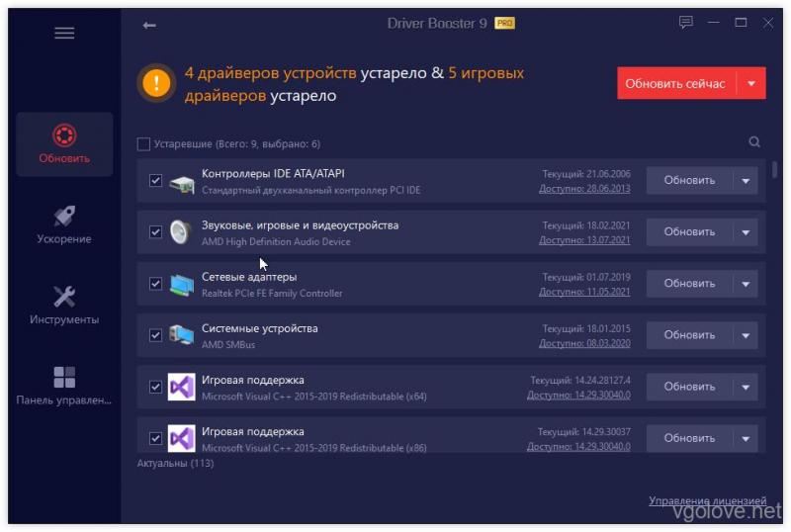Expand Обновить сейчас dropdown arrow
The width and height of the screenshot is (791, 532).
pyautogui.click(x=751, y=83)
